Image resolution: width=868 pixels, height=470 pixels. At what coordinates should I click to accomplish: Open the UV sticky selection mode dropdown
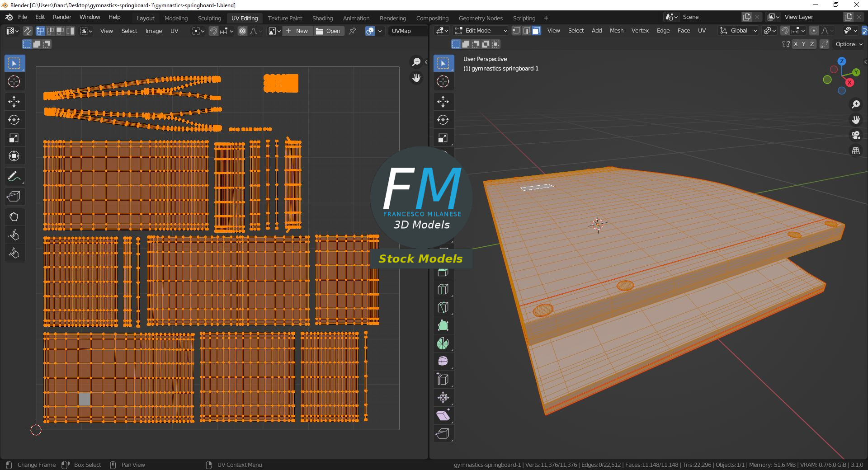(86, 31)
